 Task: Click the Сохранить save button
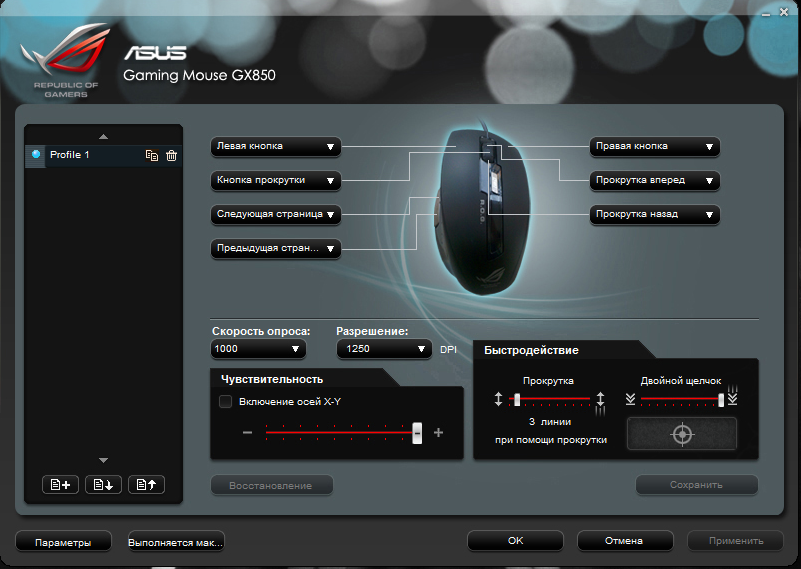pyautogui.click(x=697, y=485)
